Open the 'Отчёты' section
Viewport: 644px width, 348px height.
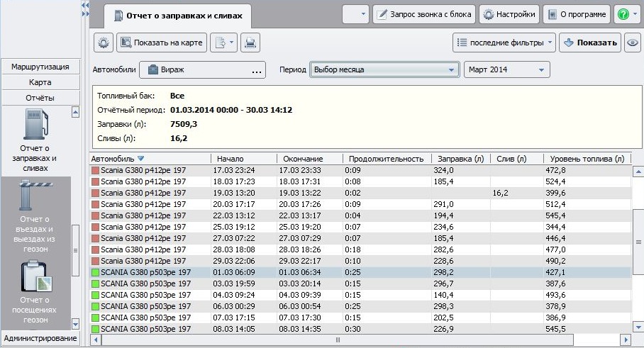pos(40,98)
